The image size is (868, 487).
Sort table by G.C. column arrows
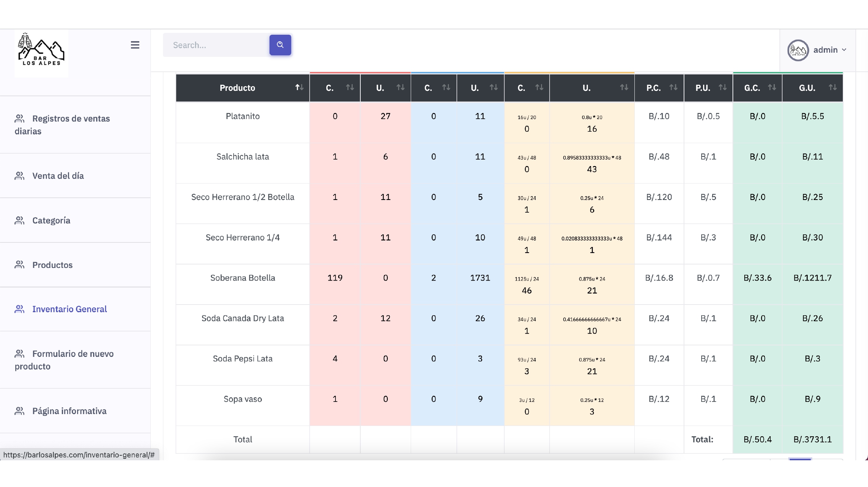tap(772, 88)
